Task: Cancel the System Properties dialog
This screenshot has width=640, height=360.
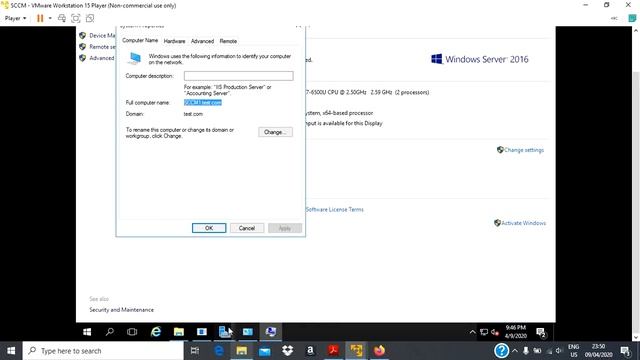Action: coord(247,228)
